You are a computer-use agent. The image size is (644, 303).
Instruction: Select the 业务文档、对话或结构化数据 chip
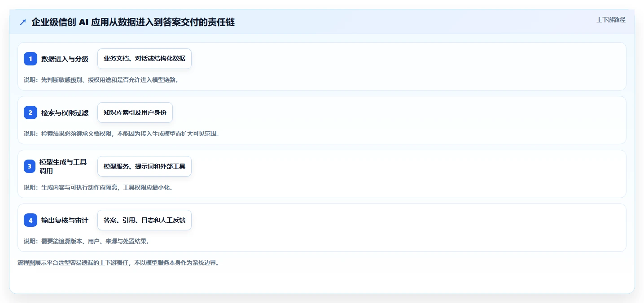coord(145,59)
